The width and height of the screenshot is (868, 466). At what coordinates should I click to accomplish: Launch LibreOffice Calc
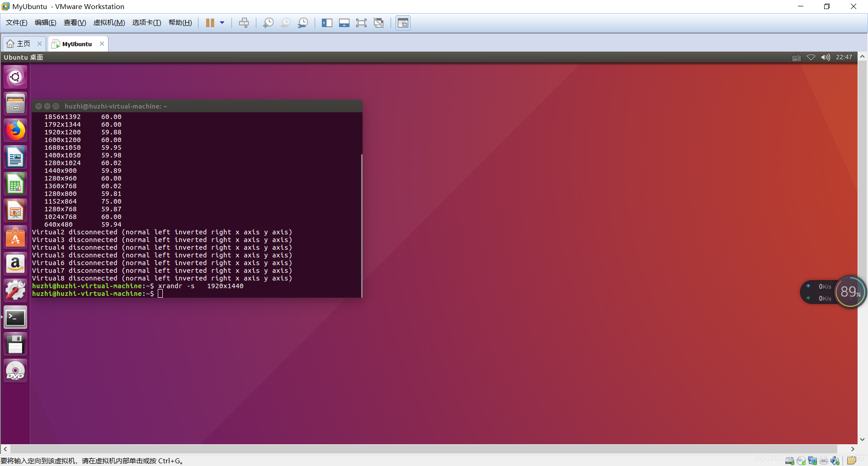click(15, 184)
